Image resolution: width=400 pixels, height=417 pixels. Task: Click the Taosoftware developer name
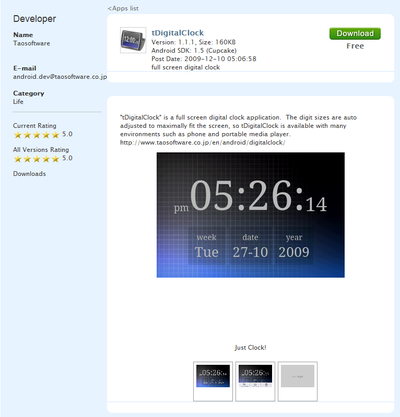pos(32,43)
